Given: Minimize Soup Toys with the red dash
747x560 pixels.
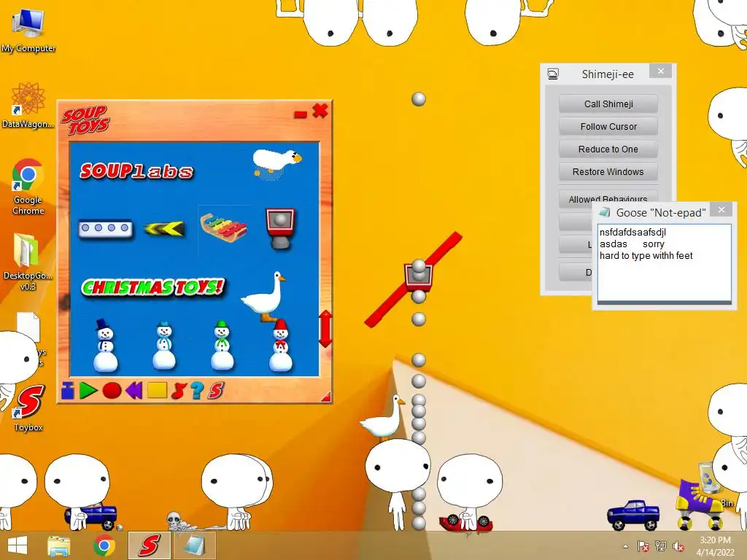Looking at the screenshot, I should point(301,114).
